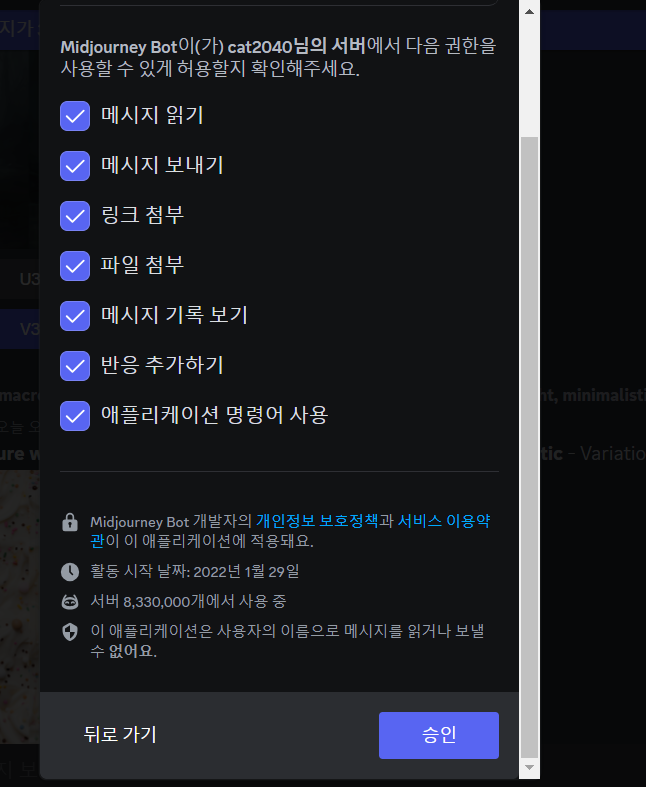Click the 메시지 읽기 label text
Image resolution: width=646 pixels, height=787 pixels.
pos(152,115)
